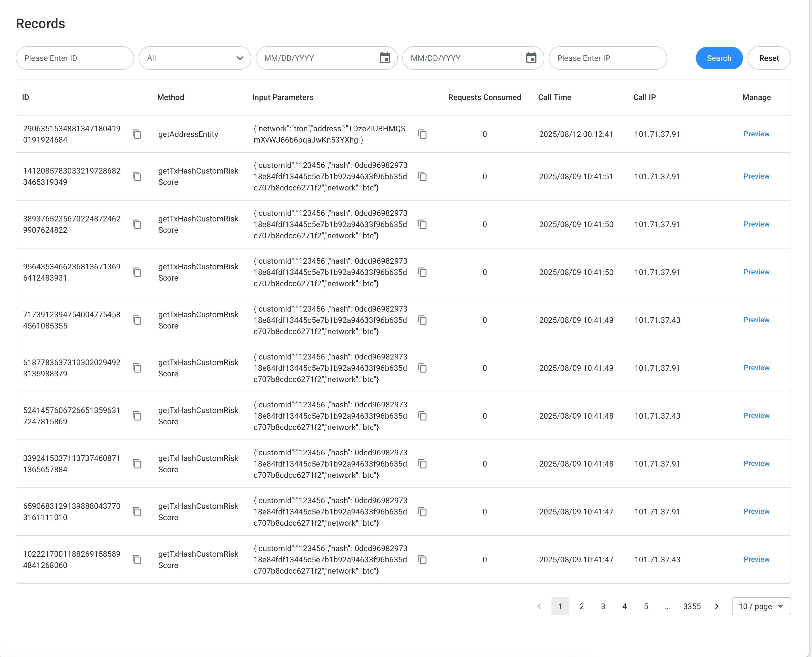Preview the 2025/08/12 00:12:41 record
Viewport: 812px width, 657px height.
click(x=756, y=134)
